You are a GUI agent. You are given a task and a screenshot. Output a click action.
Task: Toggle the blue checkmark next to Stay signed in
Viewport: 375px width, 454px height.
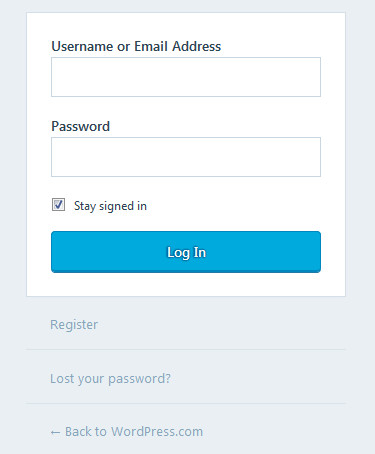pos(58,205)
